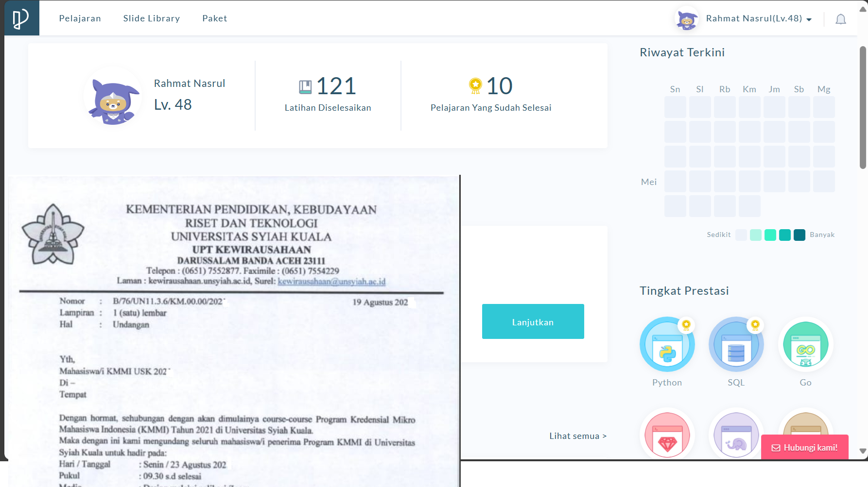Click the lightest activity legend swatch
This screenshot has width=868, height=487.
741,235
